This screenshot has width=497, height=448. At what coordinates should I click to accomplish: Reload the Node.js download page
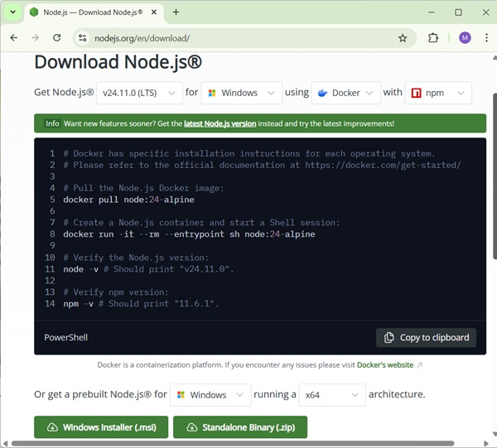(56, 38)
